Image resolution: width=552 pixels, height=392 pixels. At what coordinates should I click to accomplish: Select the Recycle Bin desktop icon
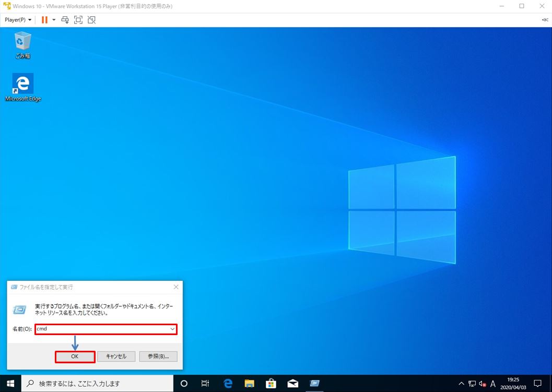click(23, 45)
